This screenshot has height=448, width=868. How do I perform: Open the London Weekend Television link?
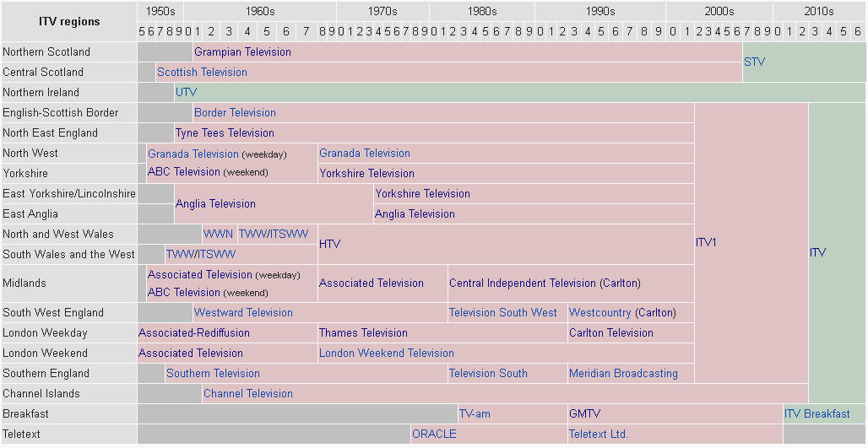coord(387,353)
